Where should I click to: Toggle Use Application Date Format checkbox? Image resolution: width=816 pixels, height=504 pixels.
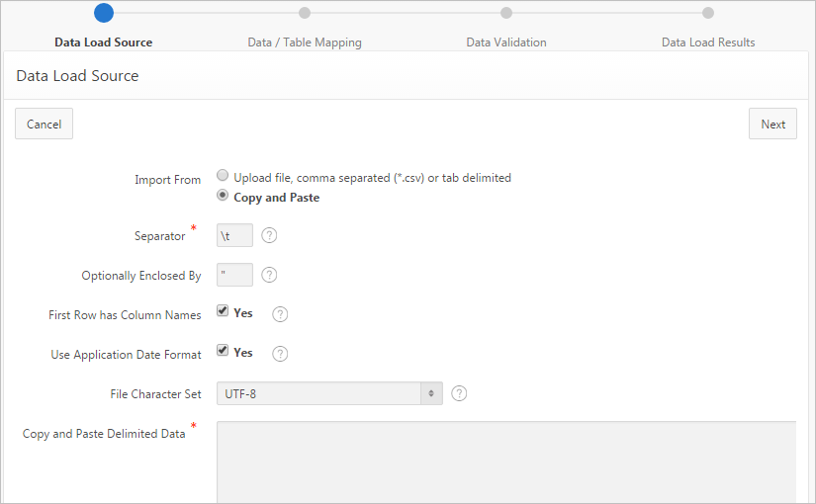pos(224,351)
